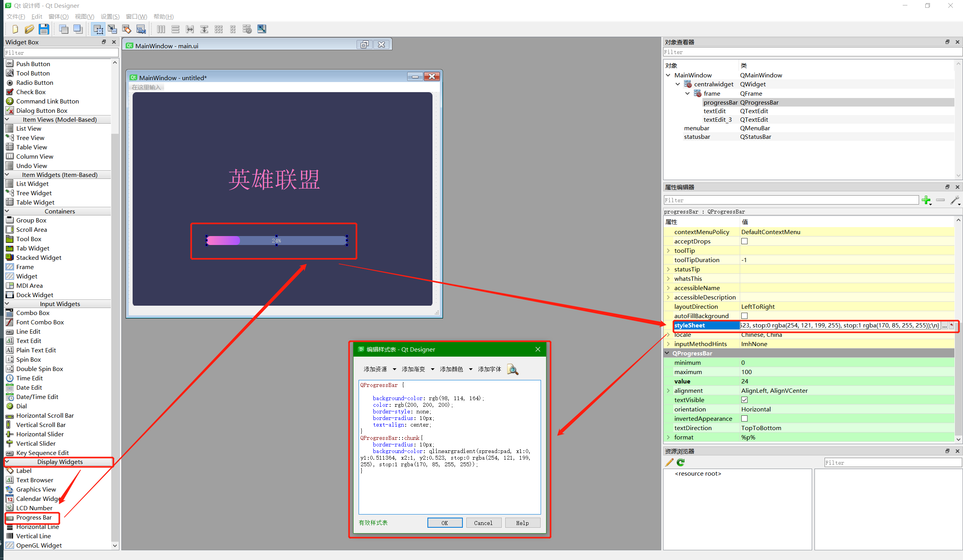Click the edit resources pencil icon
963x560 pixels.
click(669, 462)
